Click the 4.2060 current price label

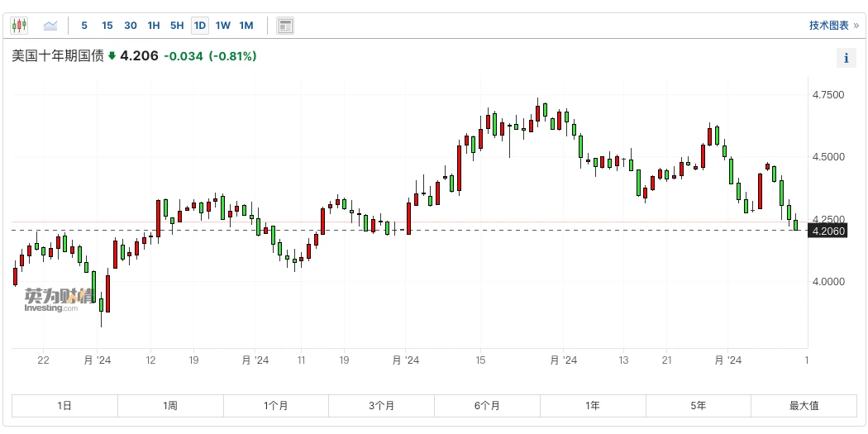coord(828,231)
